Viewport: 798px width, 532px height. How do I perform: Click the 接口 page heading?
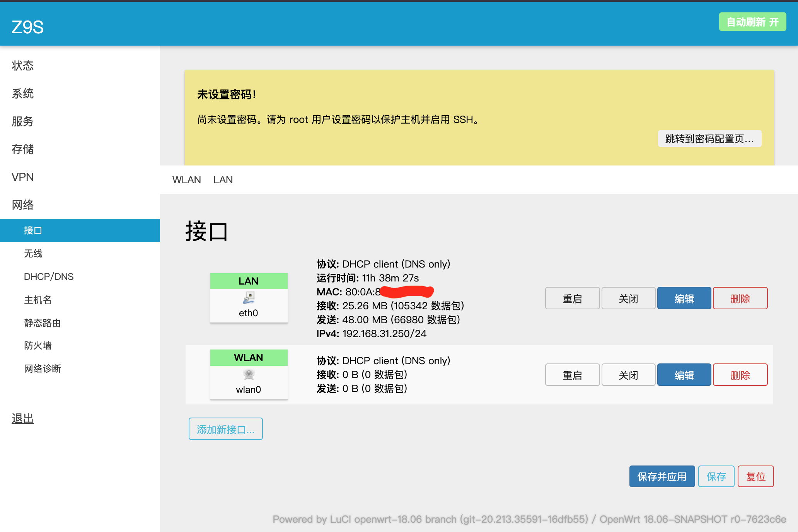point(206,232)
